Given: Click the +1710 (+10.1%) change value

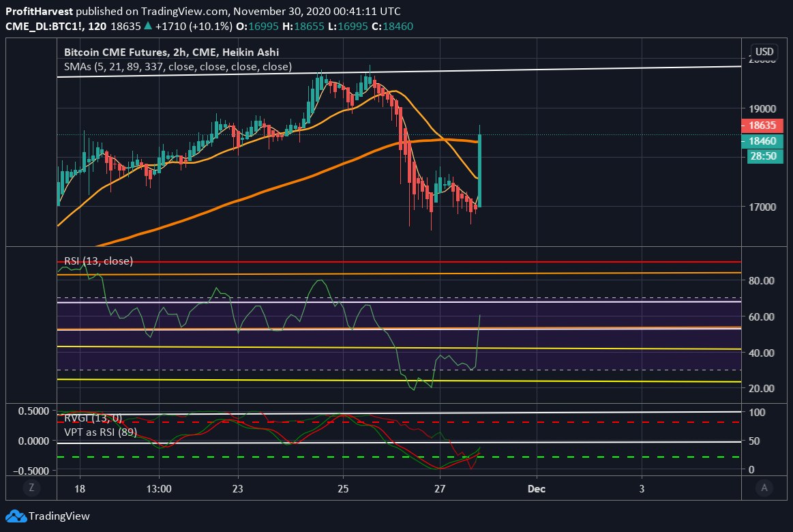Looking at the screenshot, I should [x=194, y=27].
